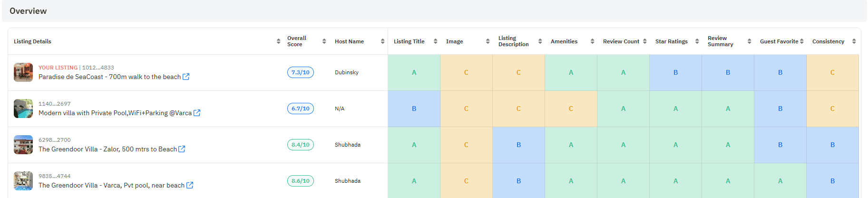Sort by Listing Description column arrows

click(540, 41)
